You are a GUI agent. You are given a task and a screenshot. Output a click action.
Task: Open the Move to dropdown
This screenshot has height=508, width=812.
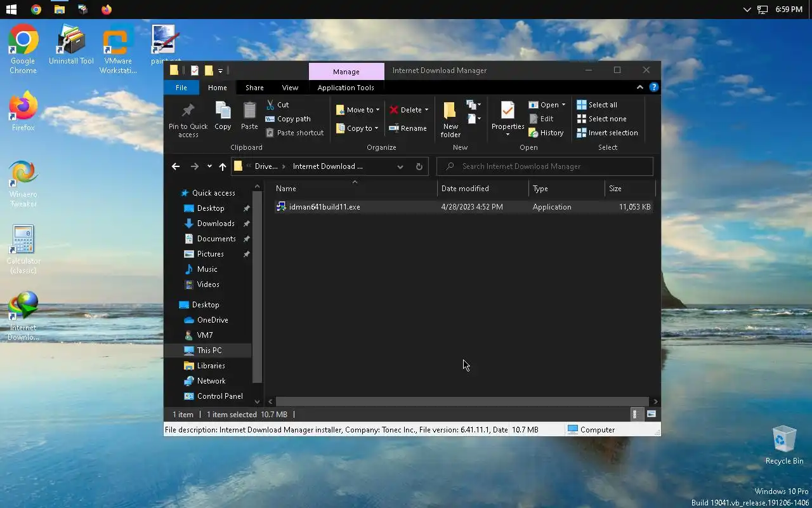(358, 110)
